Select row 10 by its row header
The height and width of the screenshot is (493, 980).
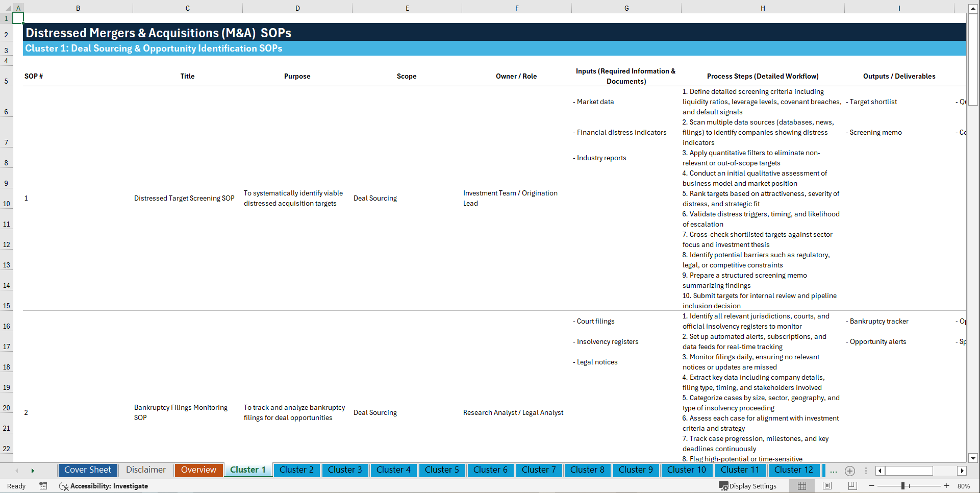(7, 203)
